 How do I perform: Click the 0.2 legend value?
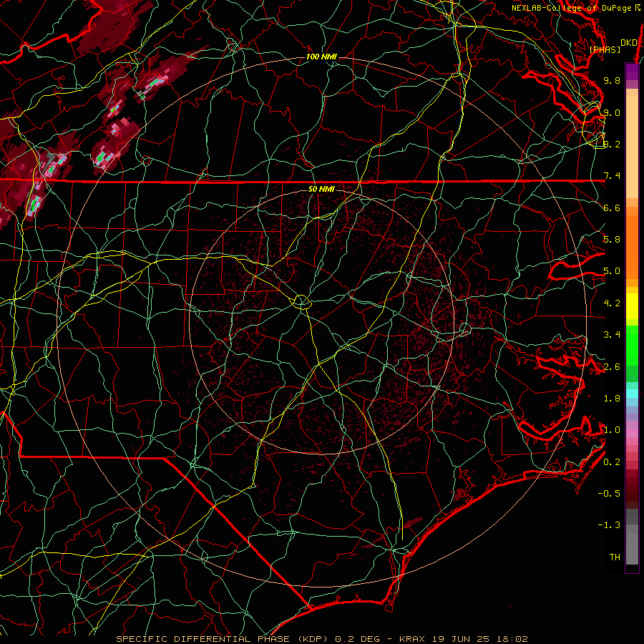612,462
